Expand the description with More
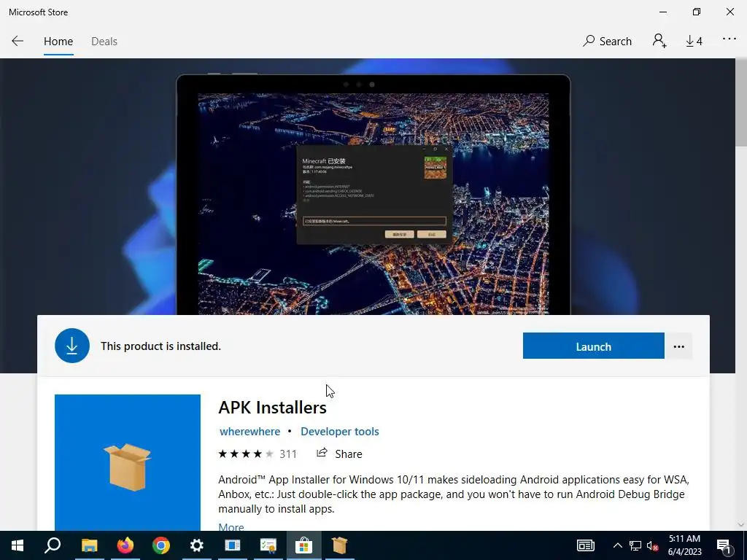Image resolution: width=747 pixels, height=560 pixels. pyautogui.click(x=231, y=526)
